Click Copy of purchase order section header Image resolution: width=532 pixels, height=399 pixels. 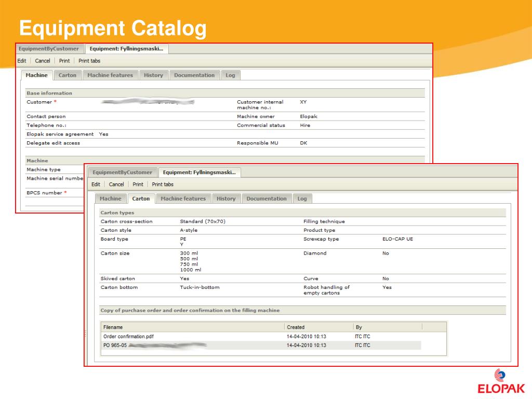[302, 311]
